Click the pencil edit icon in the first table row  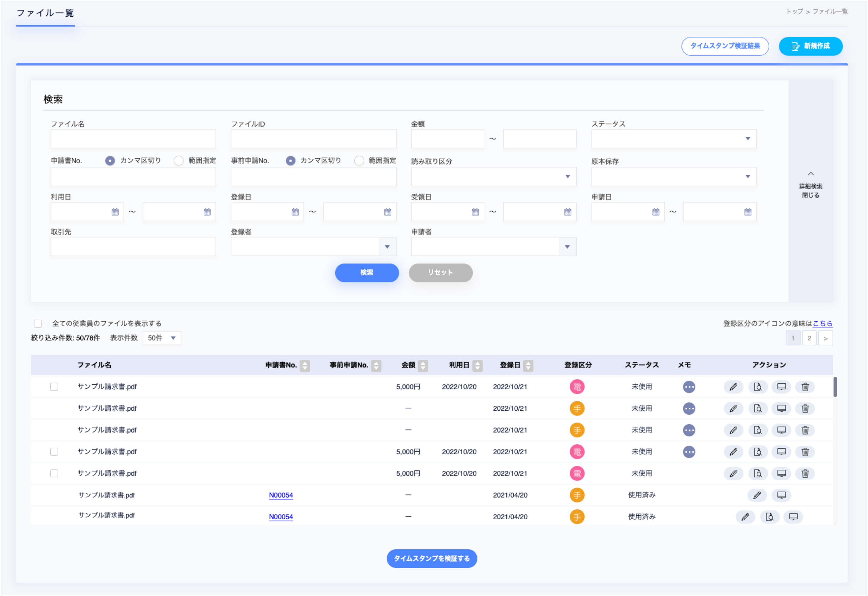pos(733,387)
